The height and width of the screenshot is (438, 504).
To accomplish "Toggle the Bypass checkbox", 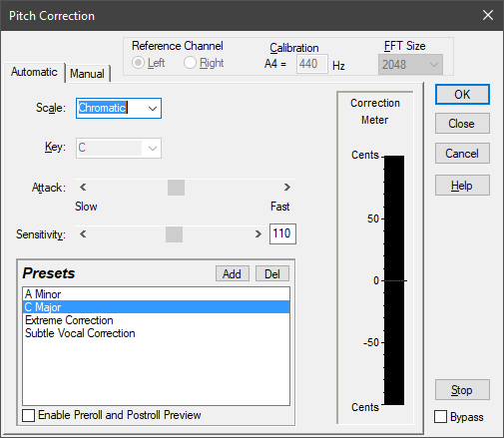I will (x=440, y=417).
